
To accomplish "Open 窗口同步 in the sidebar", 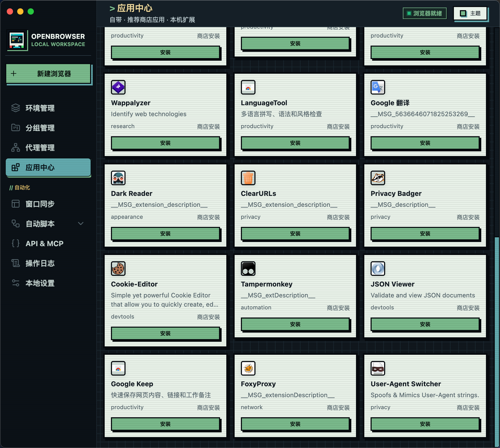I will pos(48,204).
